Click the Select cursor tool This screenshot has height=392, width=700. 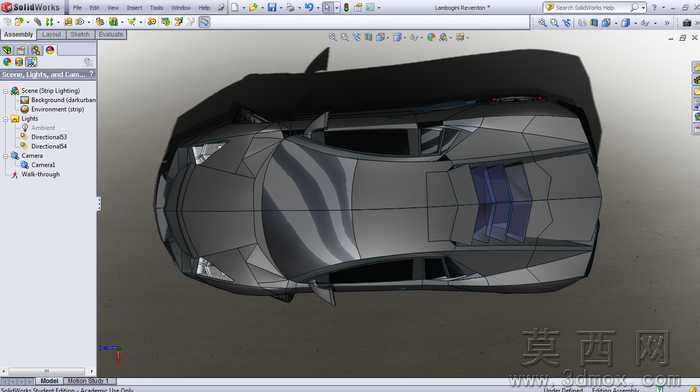click(328, 8)
